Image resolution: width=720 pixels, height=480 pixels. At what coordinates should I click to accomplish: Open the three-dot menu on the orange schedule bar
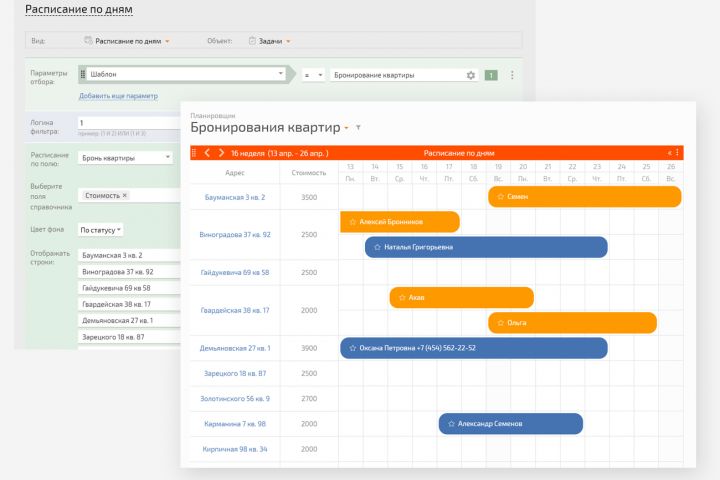677,152
